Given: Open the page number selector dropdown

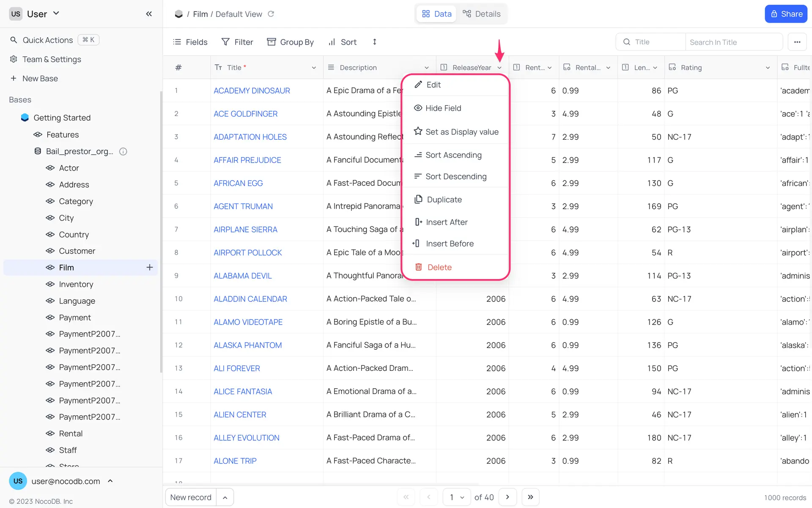Looking at the screenshot, I should (457, 497).
